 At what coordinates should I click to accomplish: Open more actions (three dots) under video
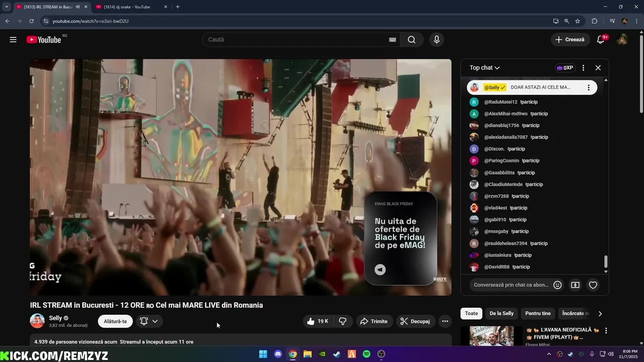[445, 321]
